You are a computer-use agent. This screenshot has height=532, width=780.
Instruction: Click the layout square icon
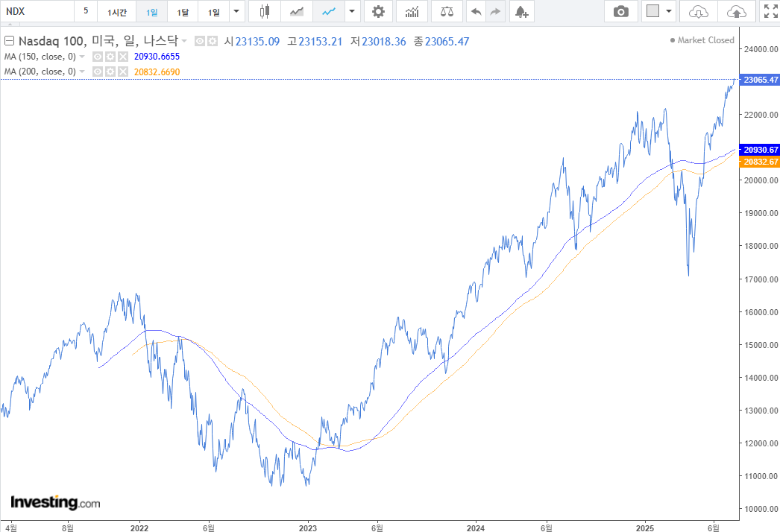[652, 11]
